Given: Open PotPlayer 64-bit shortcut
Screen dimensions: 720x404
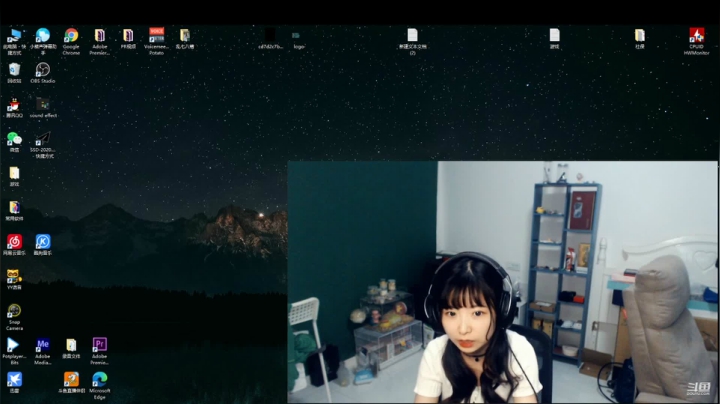Looking at the screenshot, I should pyautogui.click(x=13, y=344).
